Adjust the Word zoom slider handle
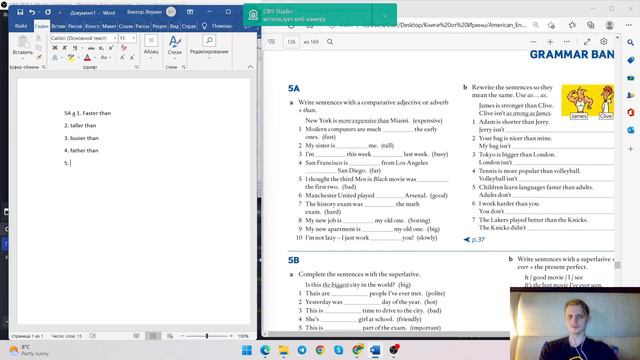The image size is (640, 360). tap(207, 336)
